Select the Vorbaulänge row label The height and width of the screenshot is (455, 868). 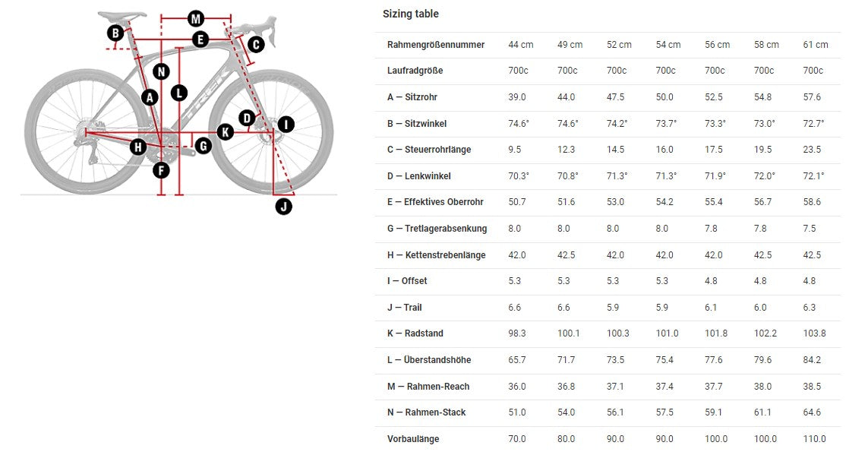412,439
